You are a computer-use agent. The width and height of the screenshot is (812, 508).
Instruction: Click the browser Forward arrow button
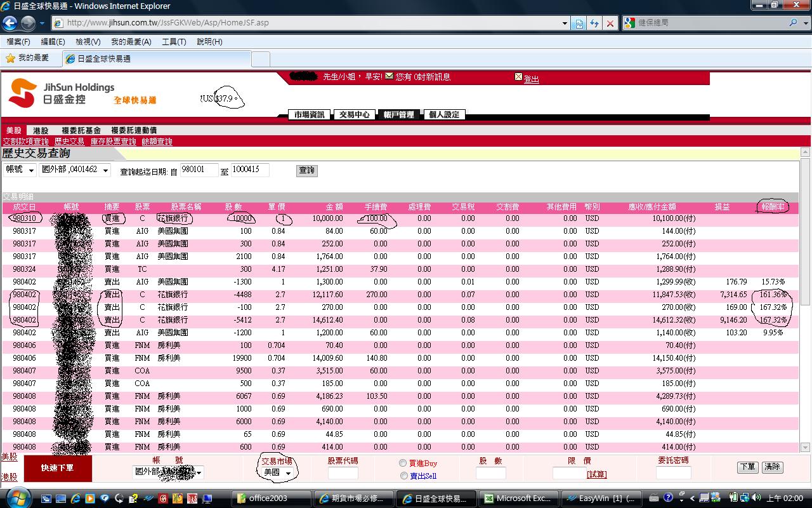tap(28, 23)
